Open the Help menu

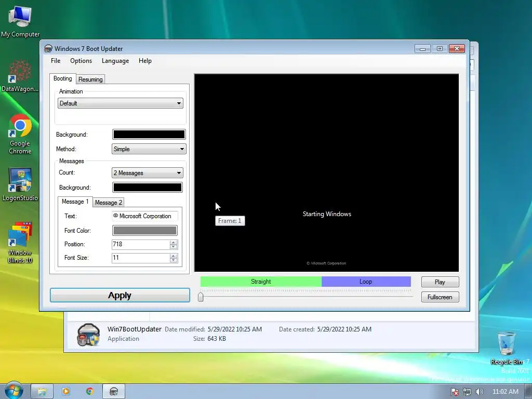point(145,61)
